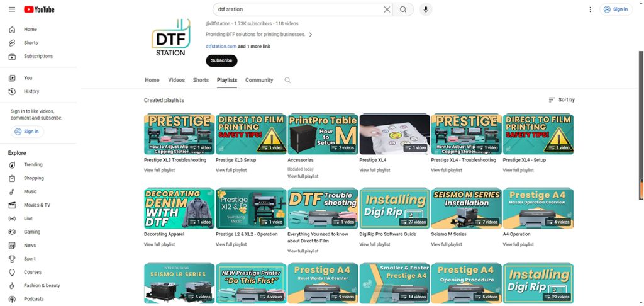This screenshot has width=644, height=306.
Task: Expand the channel description chevron
Action: coord(311,35)
